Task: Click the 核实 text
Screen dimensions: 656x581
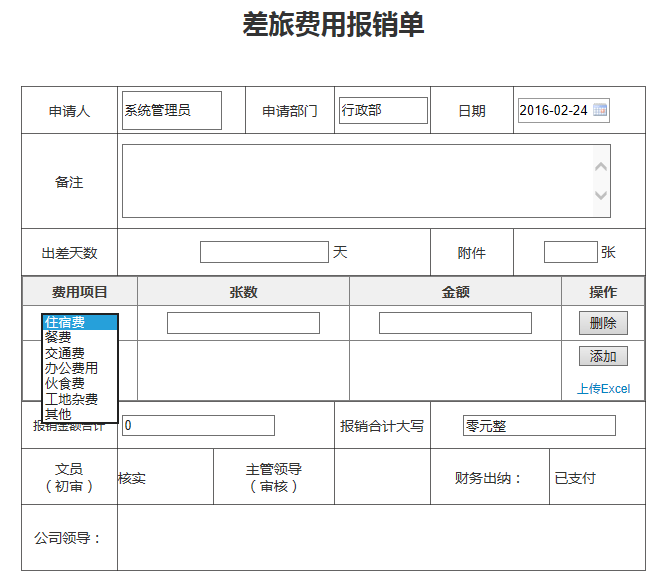Action: 132,478
